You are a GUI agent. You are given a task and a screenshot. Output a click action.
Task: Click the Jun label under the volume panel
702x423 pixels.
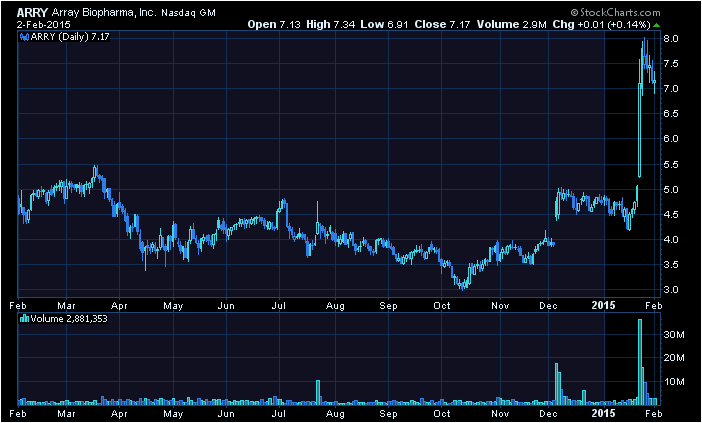point(226,413)
